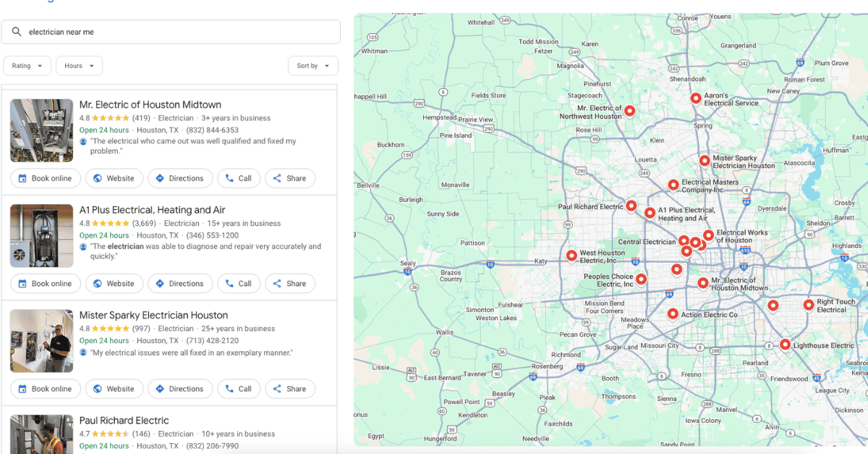Book online with Mr. Electric of Houston Midtown

pos(45,178)
